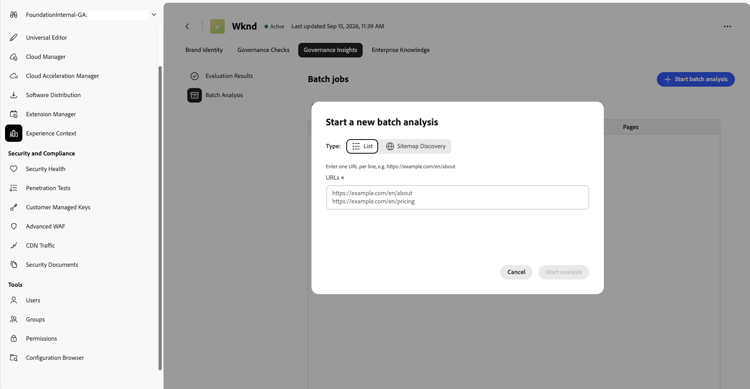Switch to the Governance Checks tab
Image resolution: width=750 pixels, height=389 pixels.
click(x=263, y=50)
